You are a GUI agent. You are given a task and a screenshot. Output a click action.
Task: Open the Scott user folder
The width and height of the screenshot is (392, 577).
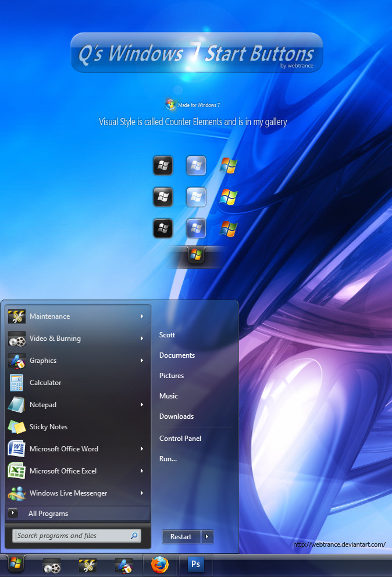[167, 335]
